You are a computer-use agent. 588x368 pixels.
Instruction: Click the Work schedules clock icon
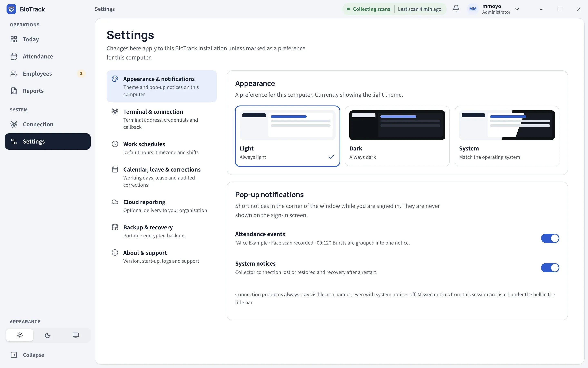coord(115,144)
